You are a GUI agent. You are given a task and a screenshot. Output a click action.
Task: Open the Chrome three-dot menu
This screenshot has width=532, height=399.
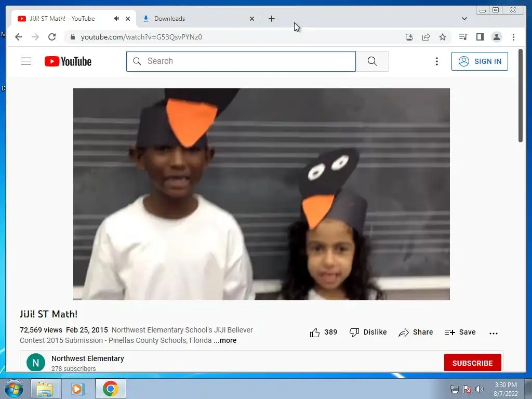(x=513, y=37)
